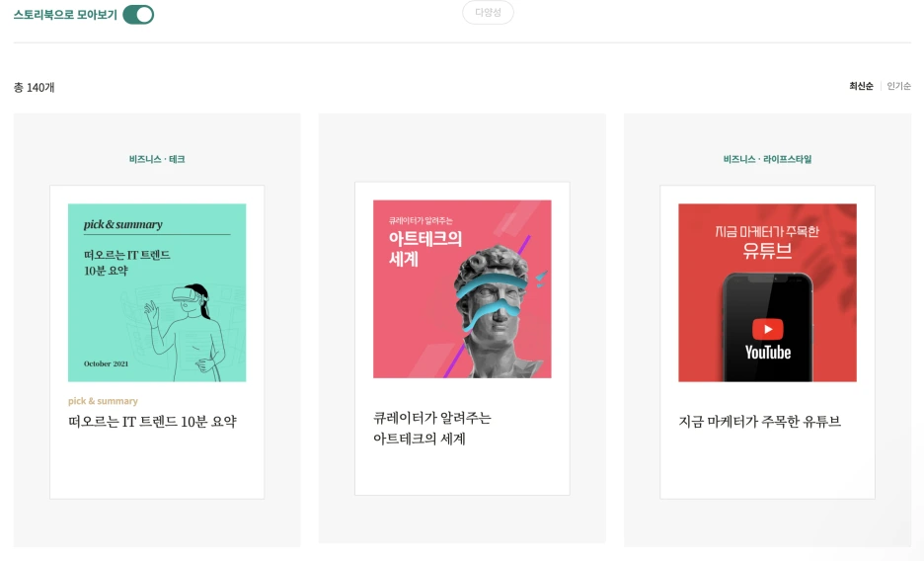Open the 라이프스타일 category on YouTube card
Screen dimensions: 924x561
point(788,159)
